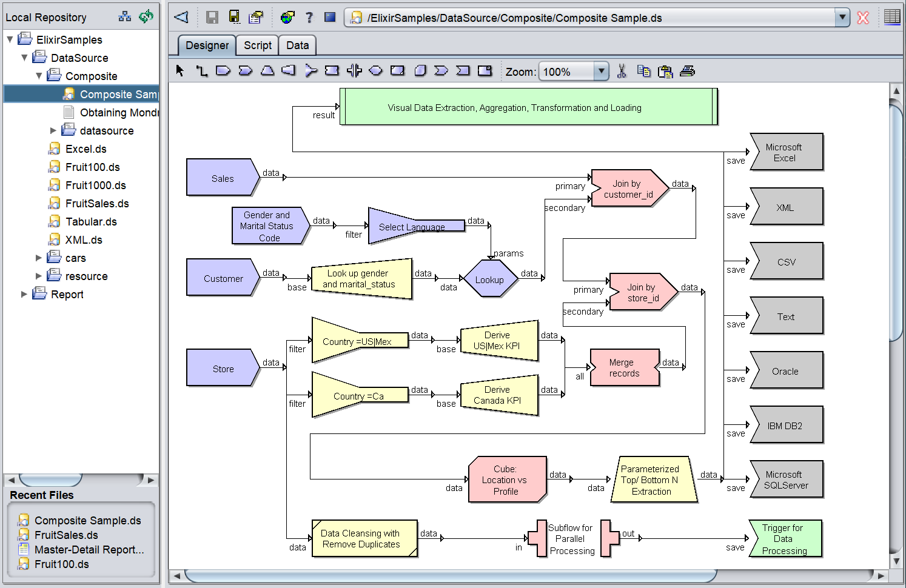Click the paste clipboard icon
Image resolution: width=906 pixels, height=588 pixels.
pyautogui.click(x=665, y=71)
